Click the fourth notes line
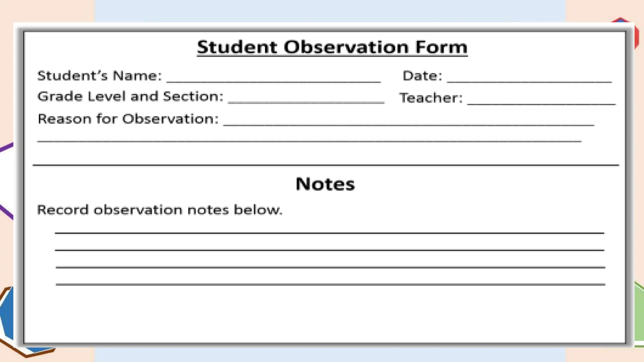 [330, 284]
